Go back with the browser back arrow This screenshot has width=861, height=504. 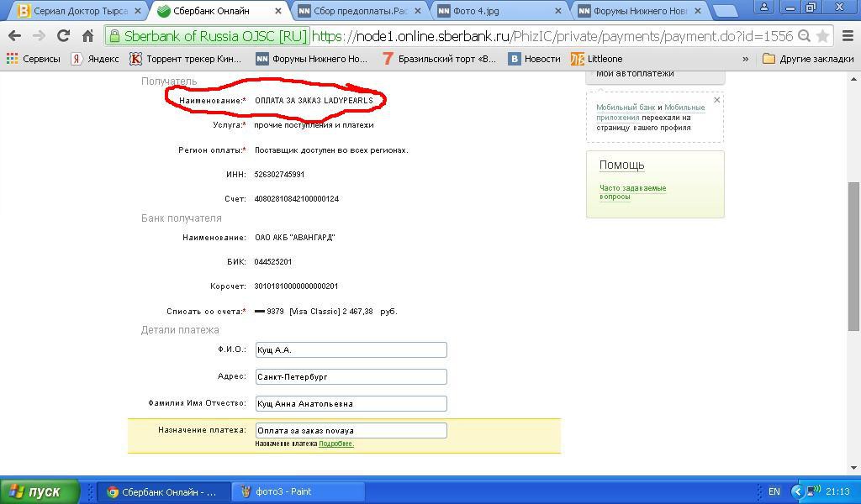15,36
